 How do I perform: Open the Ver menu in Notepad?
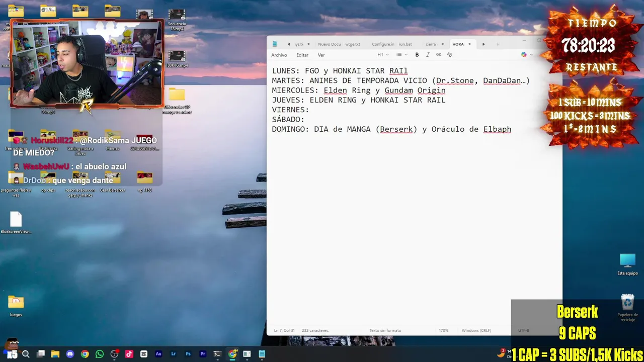coord(321,55)
